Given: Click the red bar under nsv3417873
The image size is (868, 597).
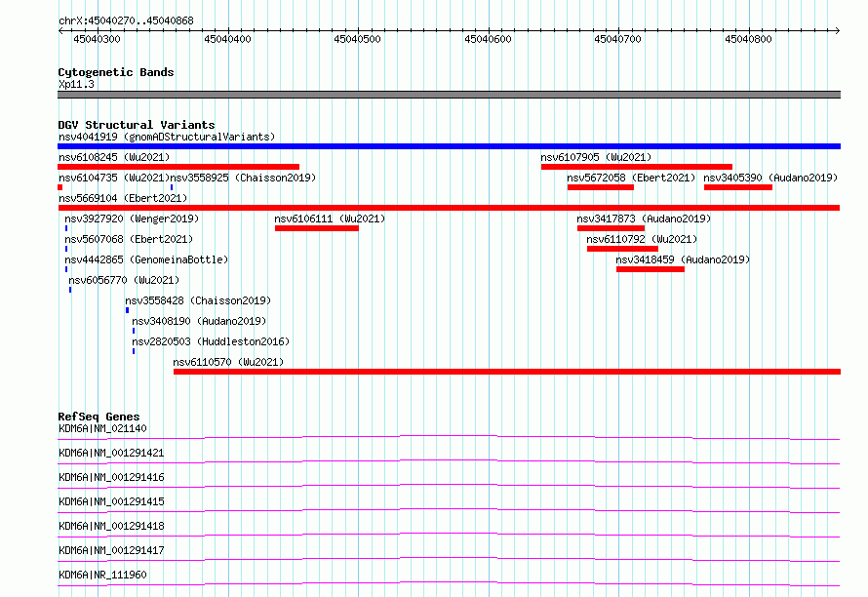Looking at the screenshot, I should pos(612,228).
